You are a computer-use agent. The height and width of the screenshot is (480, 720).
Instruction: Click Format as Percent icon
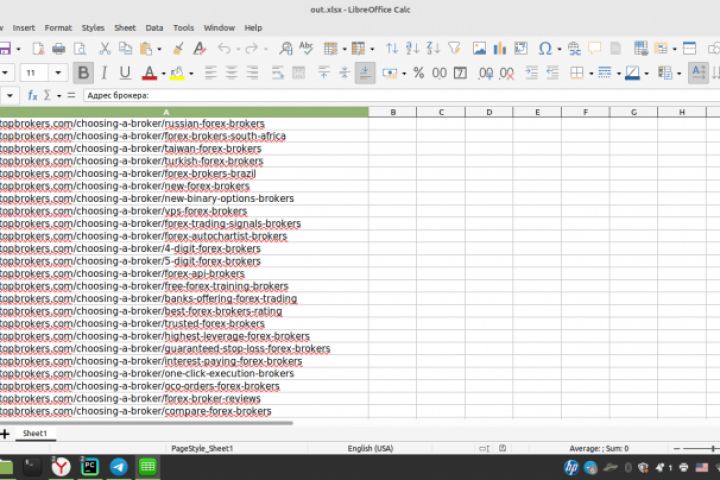click(418, 73)
